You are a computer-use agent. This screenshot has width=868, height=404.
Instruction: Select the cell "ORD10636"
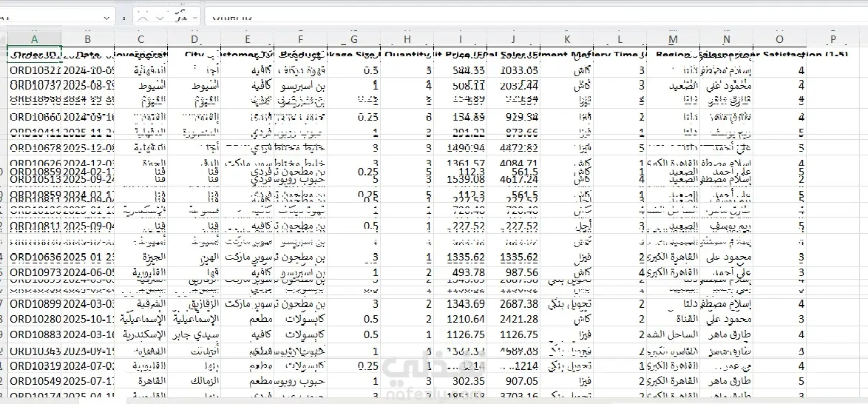(x=34, y=257)
